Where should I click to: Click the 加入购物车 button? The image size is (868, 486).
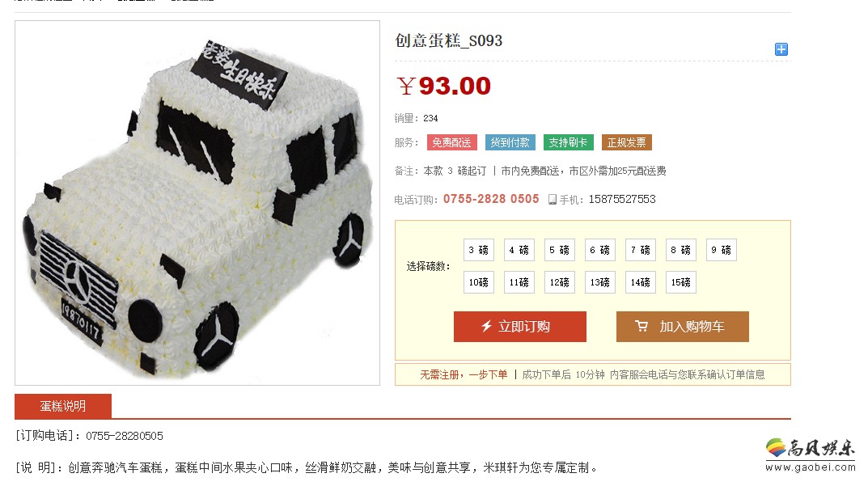point(683,327)
